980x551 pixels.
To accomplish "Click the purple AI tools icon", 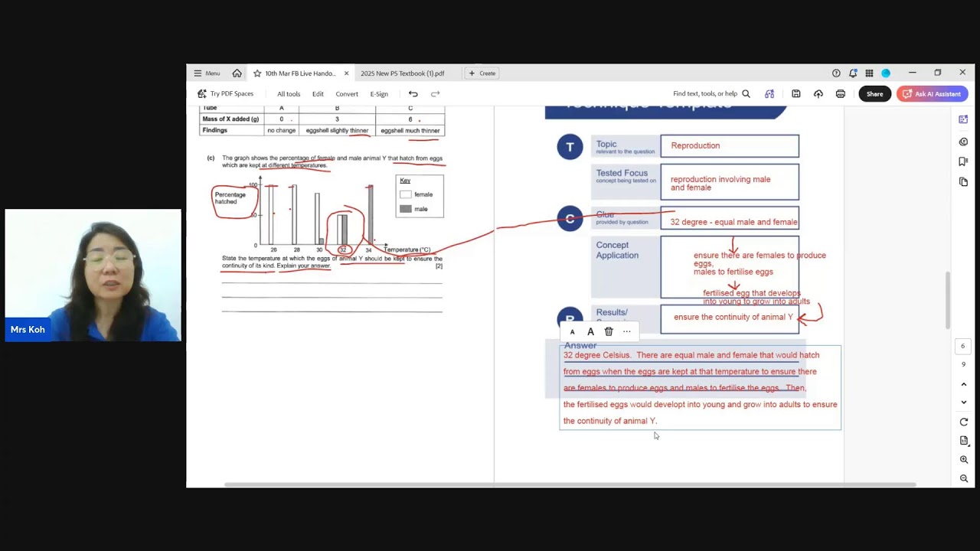I will tap(769, 94).
